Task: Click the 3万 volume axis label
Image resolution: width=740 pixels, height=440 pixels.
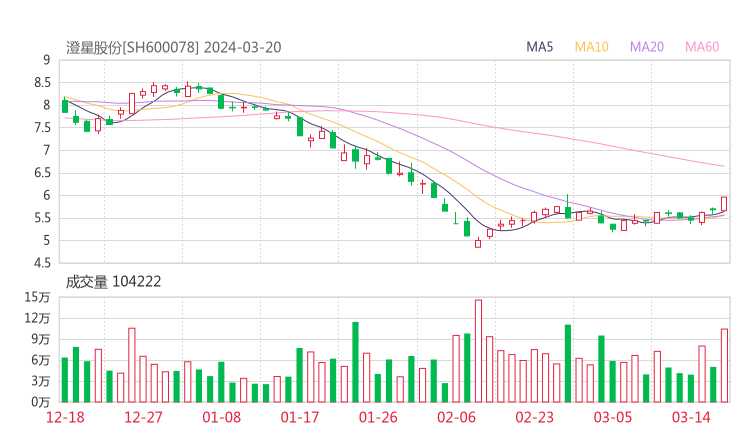Action: [x=41, y=381]
